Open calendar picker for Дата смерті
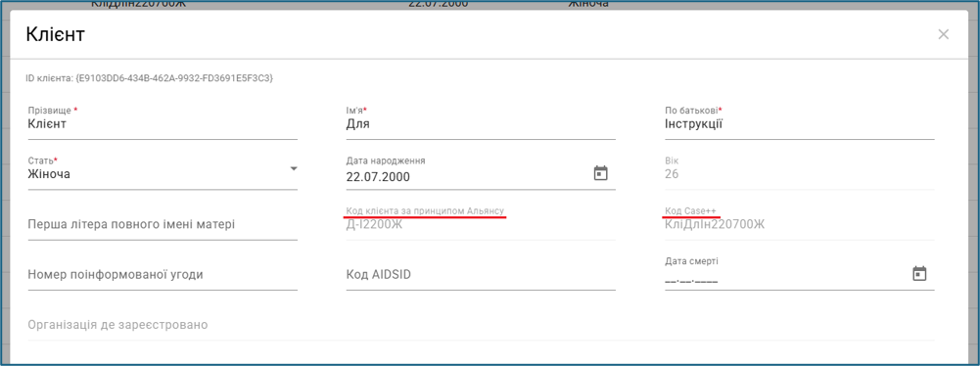 [919, 274]
